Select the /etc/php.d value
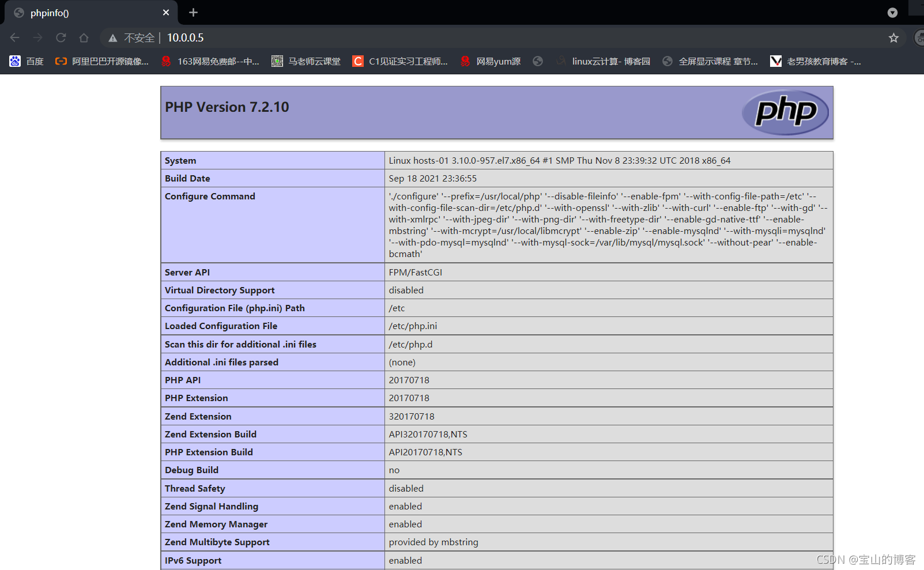The image size is (924, 570). click(x=410, y=345)
